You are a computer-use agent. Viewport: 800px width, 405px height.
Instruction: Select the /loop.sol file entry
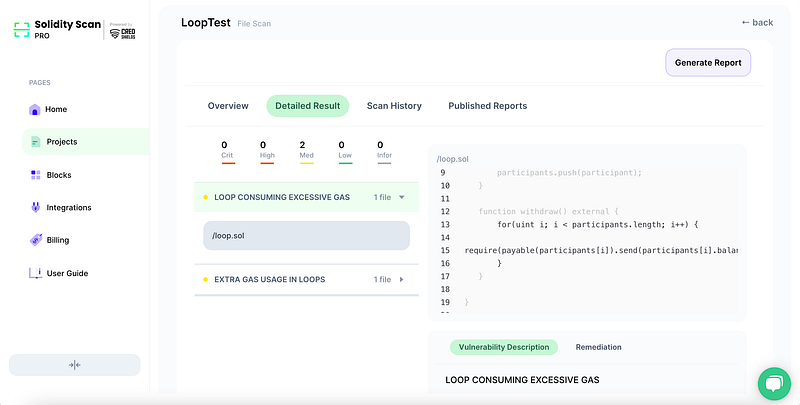click(x=306, y=235)
